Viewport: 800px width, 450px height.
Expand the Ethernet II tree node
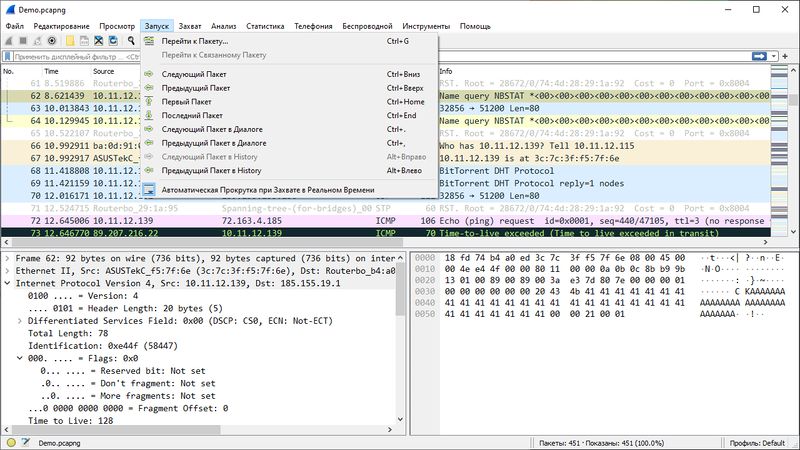(x=7, y=271)
